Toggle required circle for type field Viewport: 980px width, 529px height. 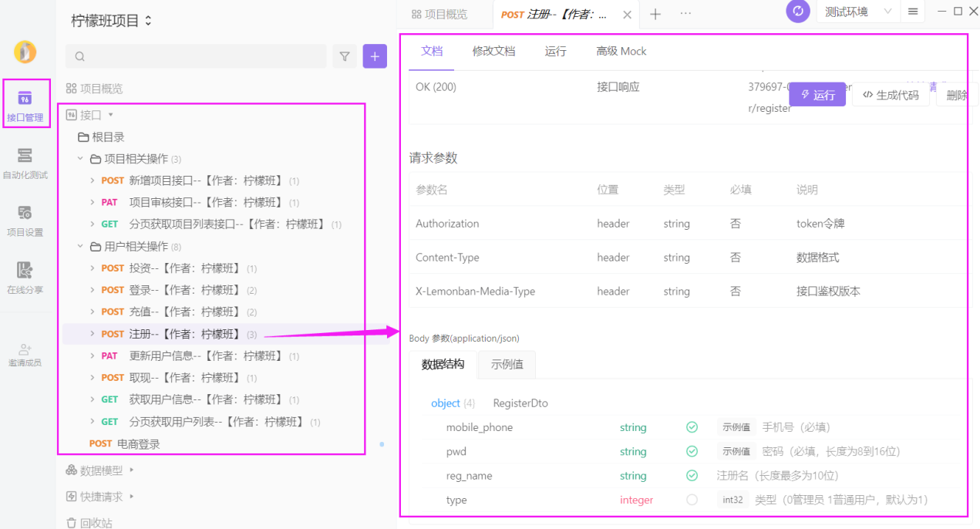[692, 500]
